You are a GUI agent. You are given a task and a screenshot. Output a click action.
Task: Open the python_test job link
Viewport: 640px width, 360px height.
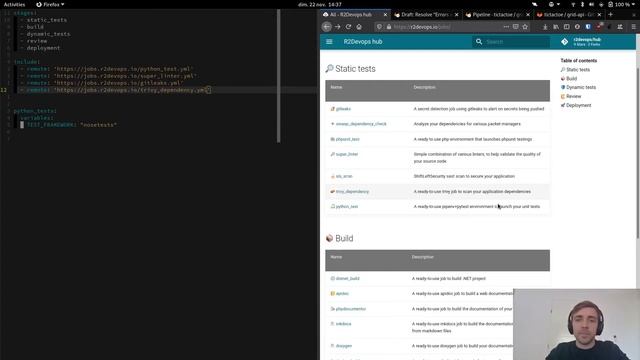coord(347,207)
